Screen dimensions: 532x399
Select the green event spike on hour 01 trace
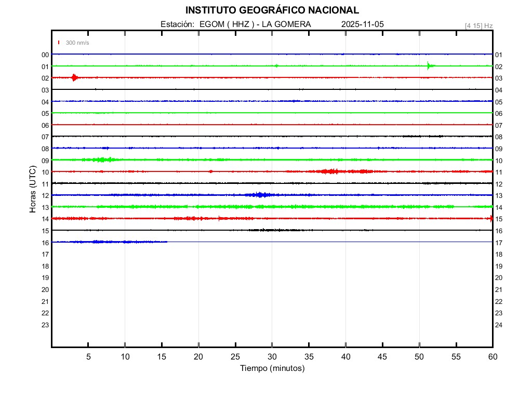pyautogui.click(x=429, y=65)
